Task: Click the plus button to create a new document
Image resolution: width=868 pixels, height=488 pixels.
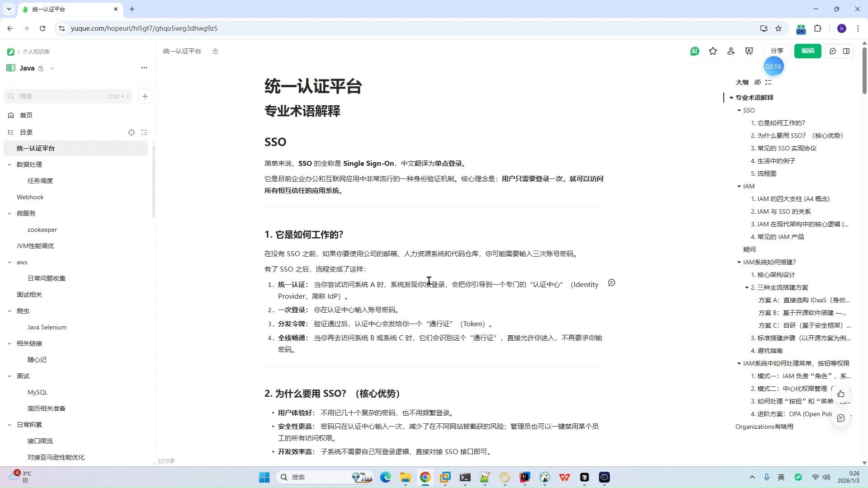Action: point(145,96)
